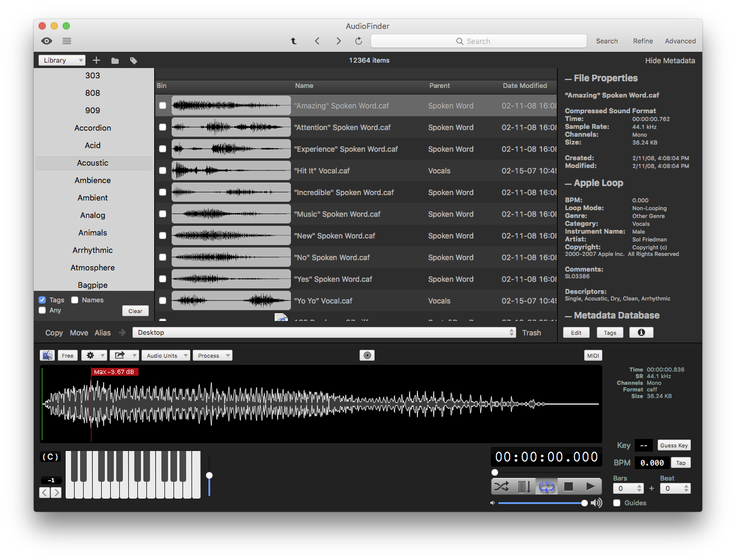Click the loud speaker volume icon
The image size is (736, 560).
point(596,503)
